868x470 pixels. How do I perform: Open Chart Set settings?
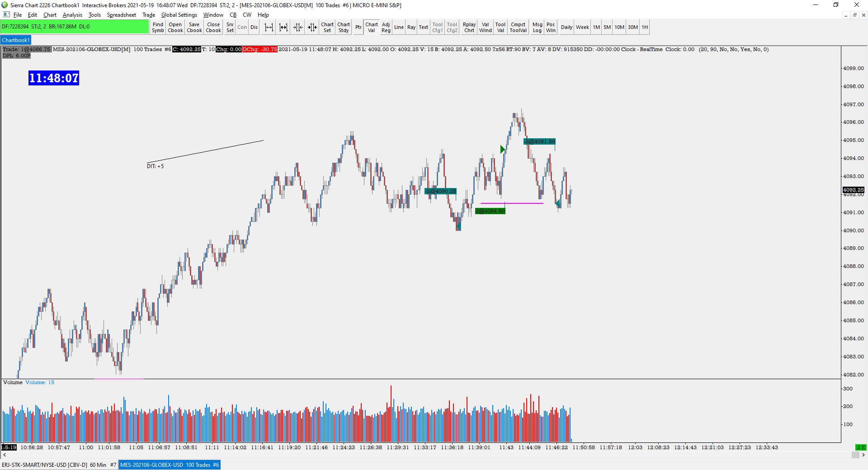pos(327,28)
